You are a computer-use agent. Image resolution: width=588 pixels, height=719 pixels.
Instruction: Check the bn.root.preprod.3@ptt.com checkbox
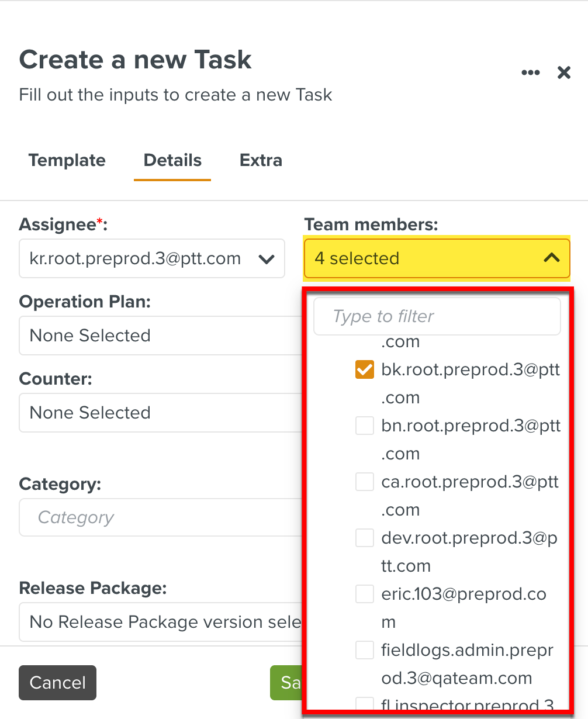point(365,426)
